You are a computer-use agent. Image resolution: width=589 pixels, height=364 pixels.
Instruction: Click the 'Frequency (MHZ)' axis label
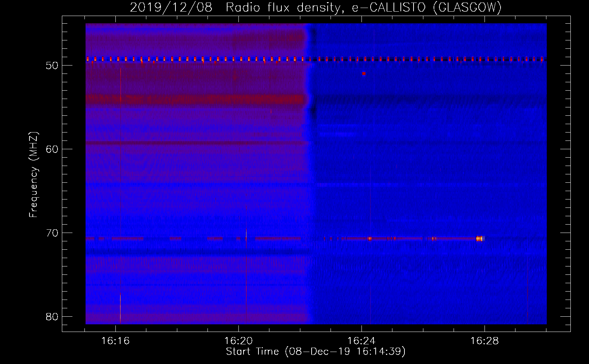coord(33,175)
